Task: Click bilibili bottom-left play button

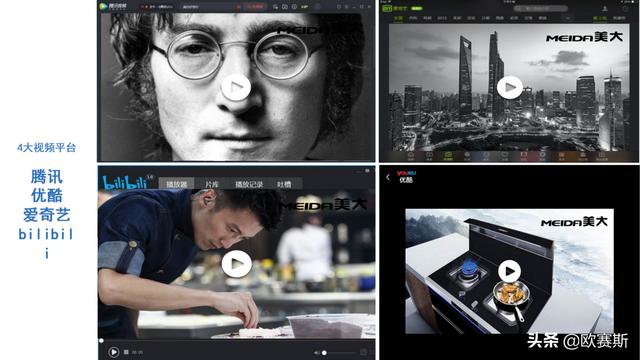Action: [x=113, y=352]
